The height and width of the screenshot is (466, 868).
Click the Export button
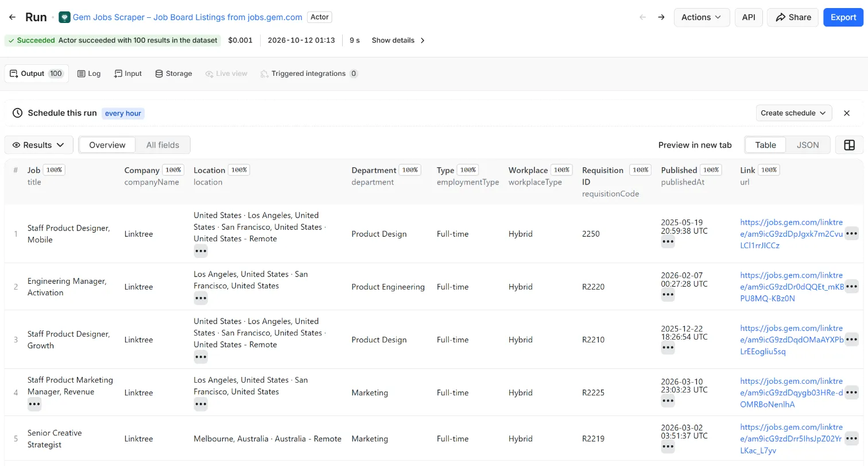pyautogui.click(x=843, y=17)
